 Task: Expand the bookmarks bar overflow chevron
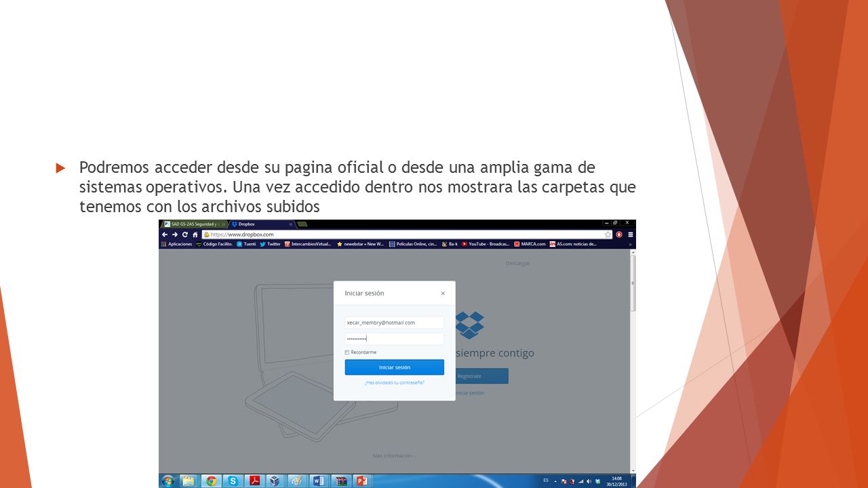(631, 244)
